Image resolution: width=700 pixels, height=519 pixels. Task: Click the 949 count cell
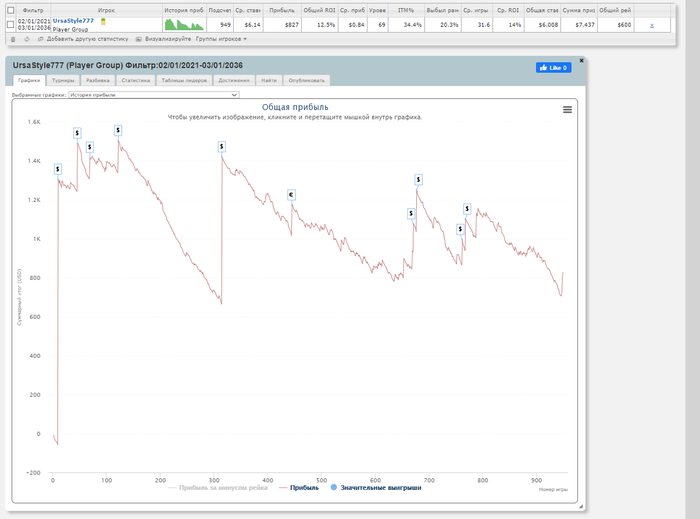[x=220, y=25]
